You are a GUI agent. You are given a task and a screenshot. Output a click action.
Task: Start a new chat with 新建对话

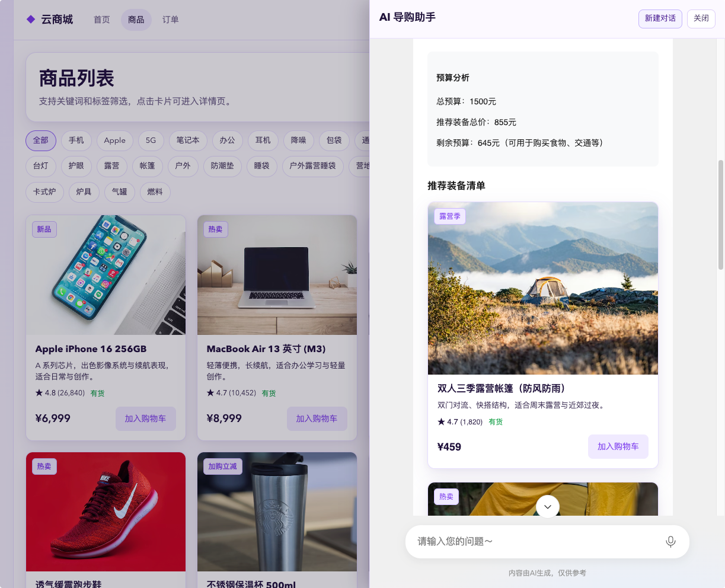(x=660, y=18)
